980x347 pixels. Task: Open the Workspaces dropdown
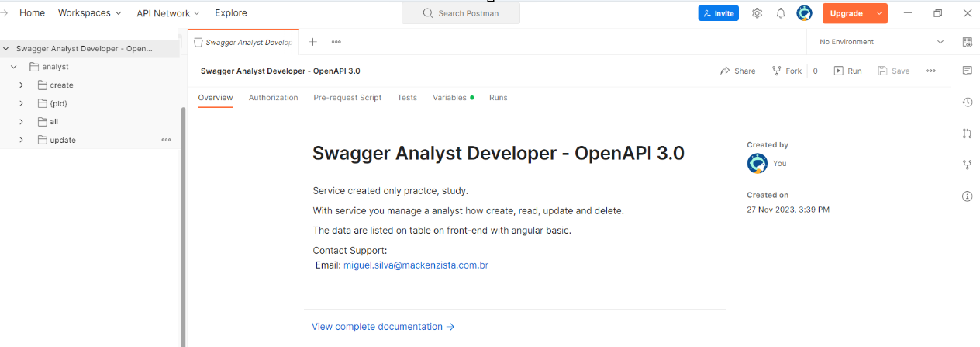(x=90, y=13)
